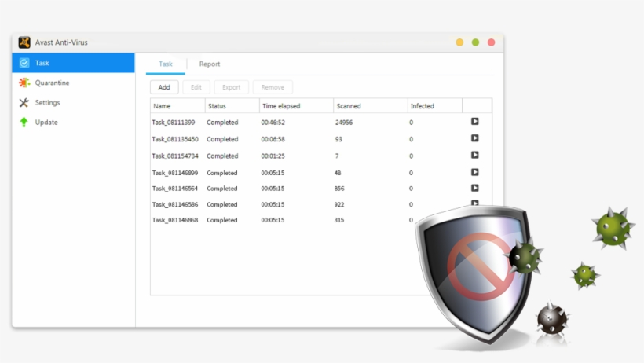Click Completed status of Task_08111399
The width and height of the screenshot is (644, 363).
pyautogui.click(x=222, y=123)
